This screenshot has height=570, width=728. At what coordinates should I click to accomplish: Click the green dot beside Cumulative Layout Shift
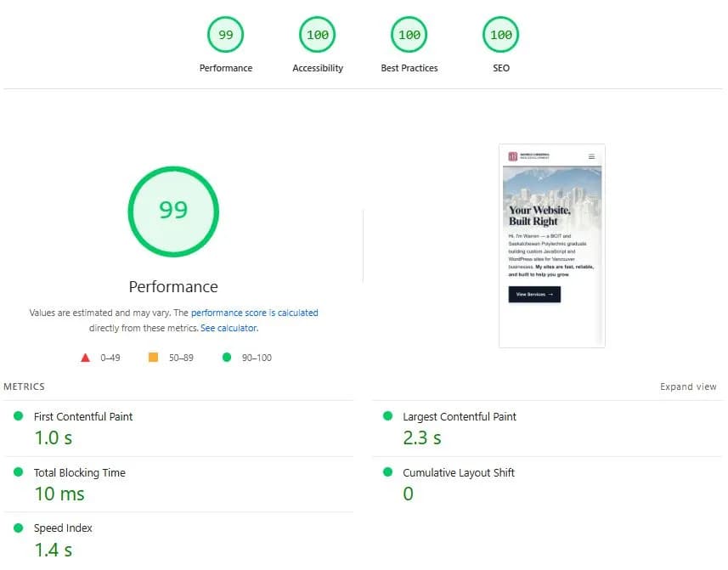[x=387, y=471]
